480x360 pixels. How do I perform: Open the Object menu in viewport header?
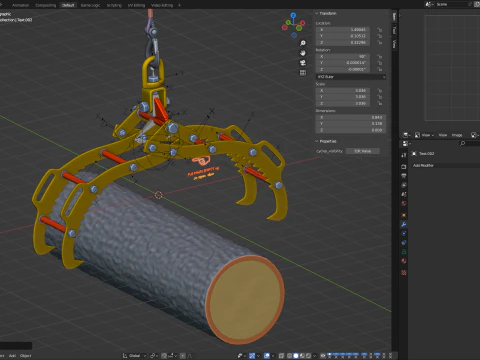(x=25, y=356)
